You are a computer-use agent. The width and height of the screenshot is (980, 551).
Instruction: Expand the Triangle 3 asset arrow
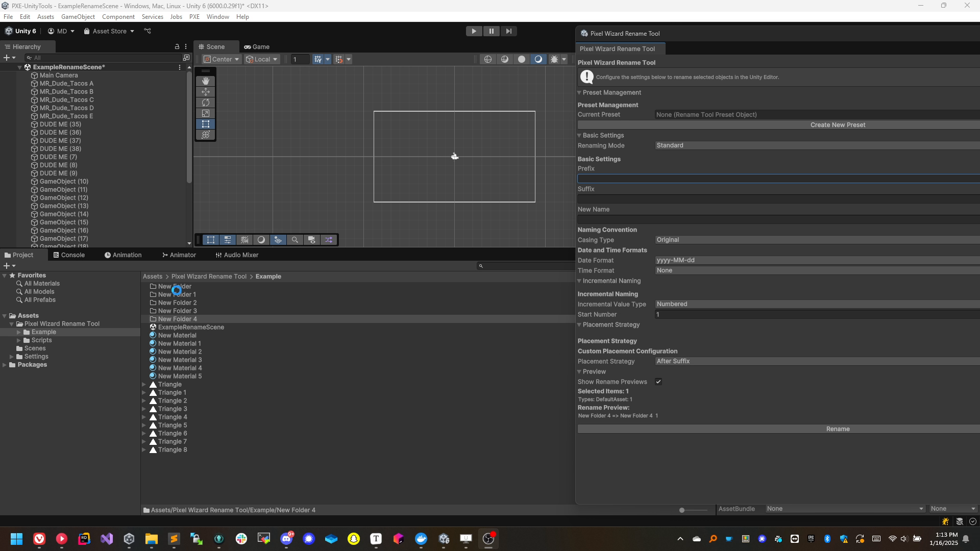144,409
